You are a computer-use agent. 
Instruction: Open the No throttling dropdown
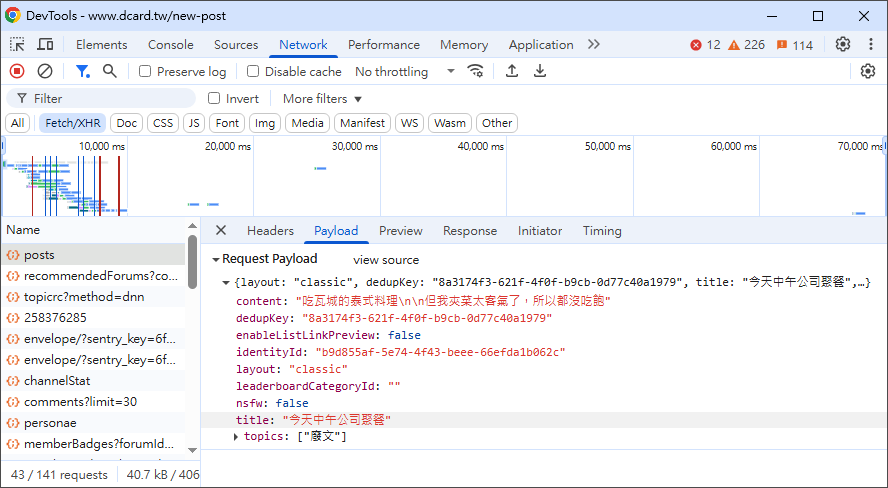click(405, 72)
